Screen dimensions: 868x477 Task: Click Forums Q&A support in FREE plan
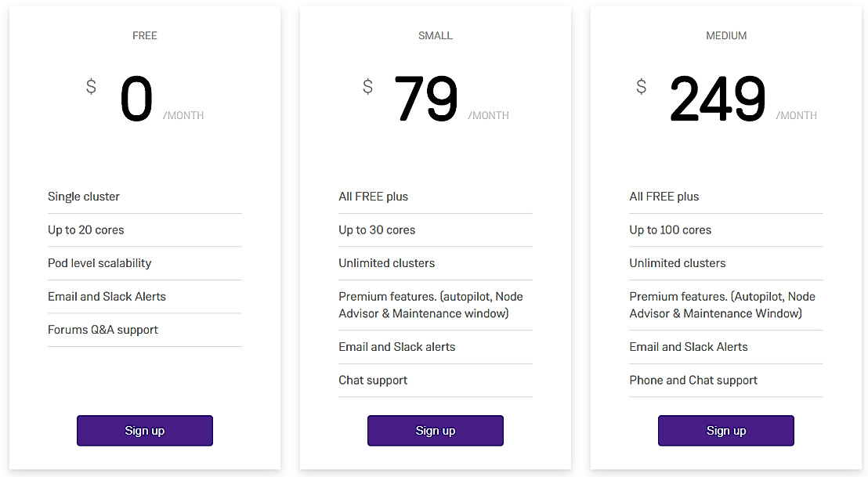[x=103, y=330]
